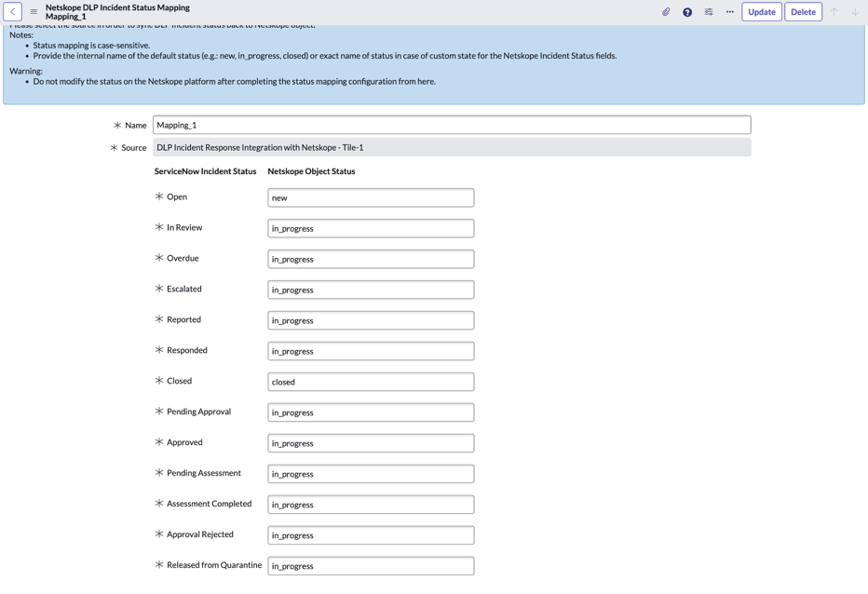Click the 'Status mapping is case-sensitive' note

[x=91, y=46]
